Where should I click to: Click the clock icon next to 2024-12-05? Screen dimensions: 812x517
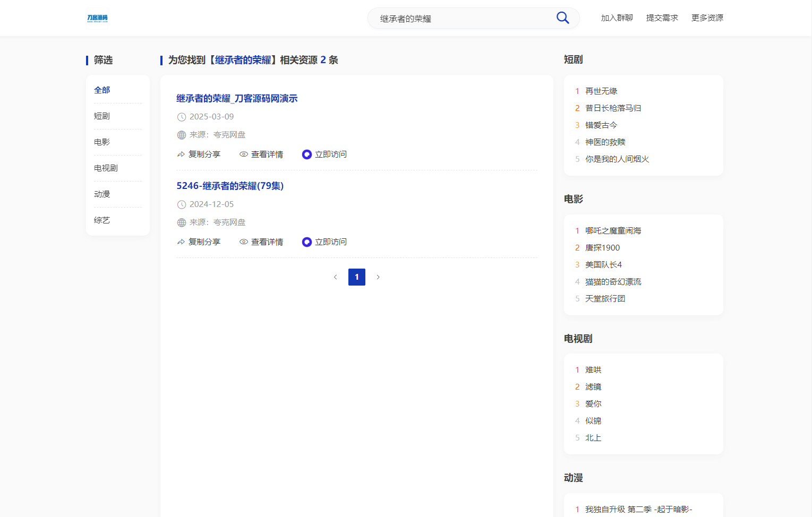pyautogui.click(x=181, y=204)
